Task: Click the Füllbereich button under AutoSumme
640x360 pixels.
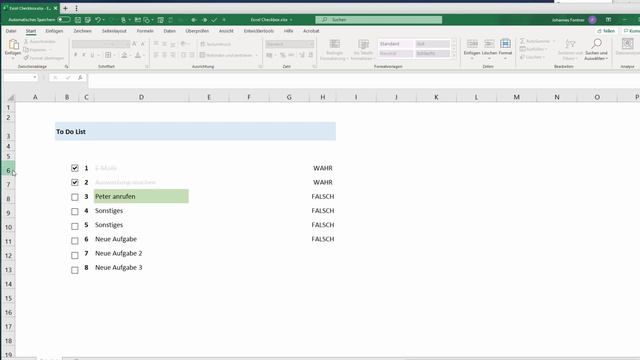Action: [533, 49]
